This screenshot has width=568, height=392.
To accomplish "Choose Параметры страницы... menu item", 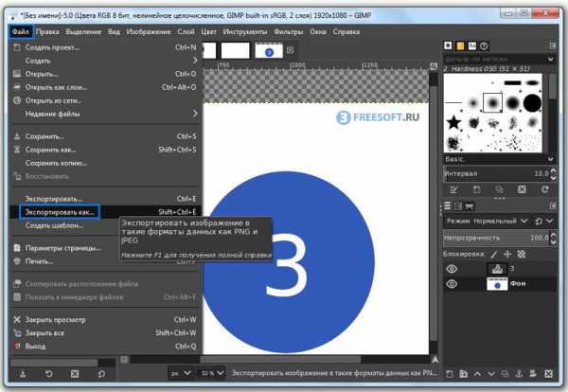I will tap(105, 248).
